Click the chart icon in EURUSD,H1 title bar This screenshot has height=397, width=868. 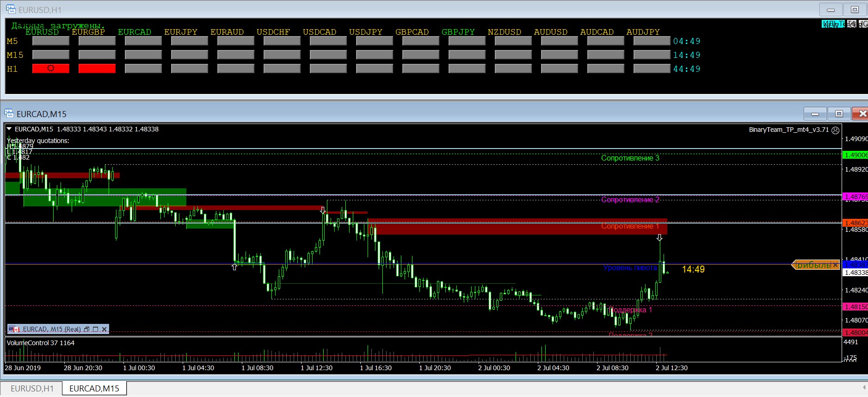(x=10, y=9)
